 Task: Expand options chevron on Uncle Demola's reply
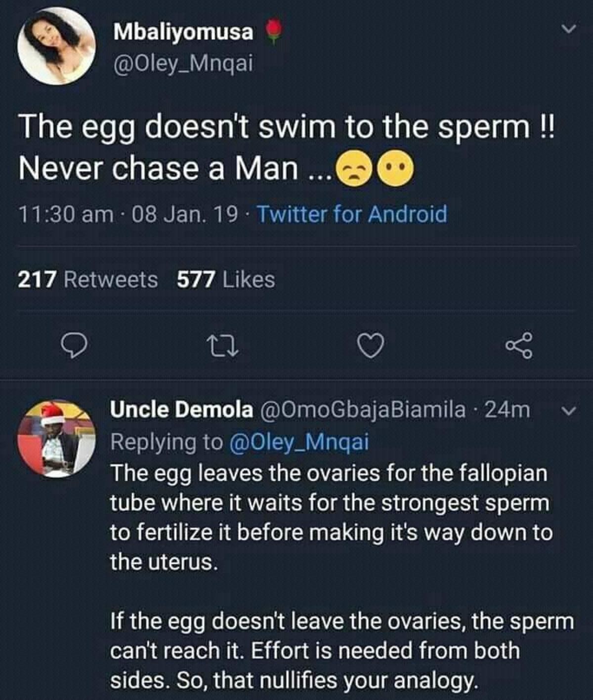(570, 411)
